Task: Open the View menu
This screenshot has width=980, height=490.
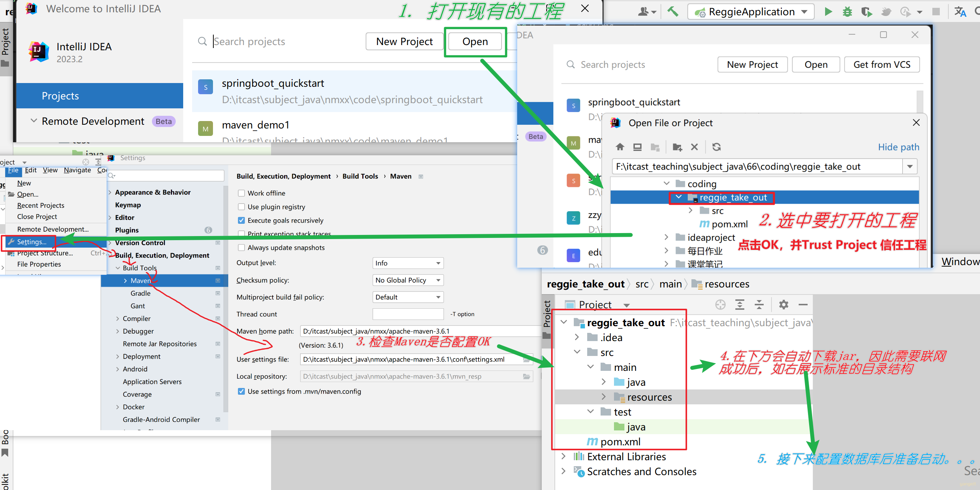Action: (50, 170)
